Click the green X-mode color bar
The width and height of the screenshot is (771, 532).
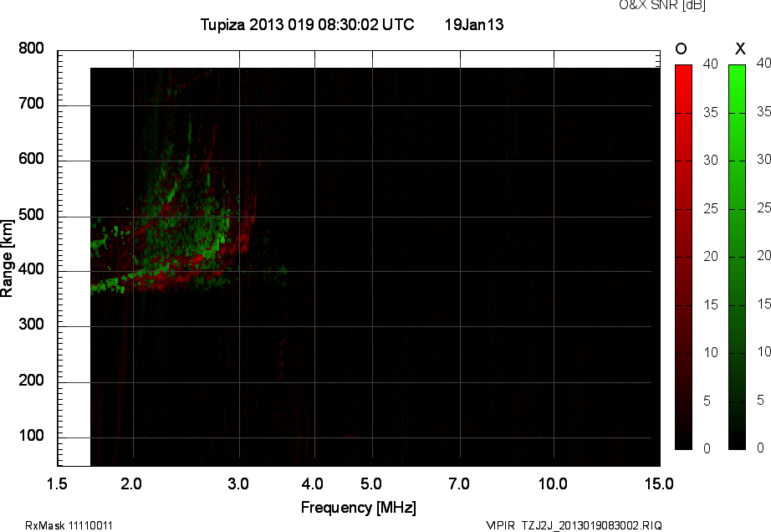coord(737,257)
